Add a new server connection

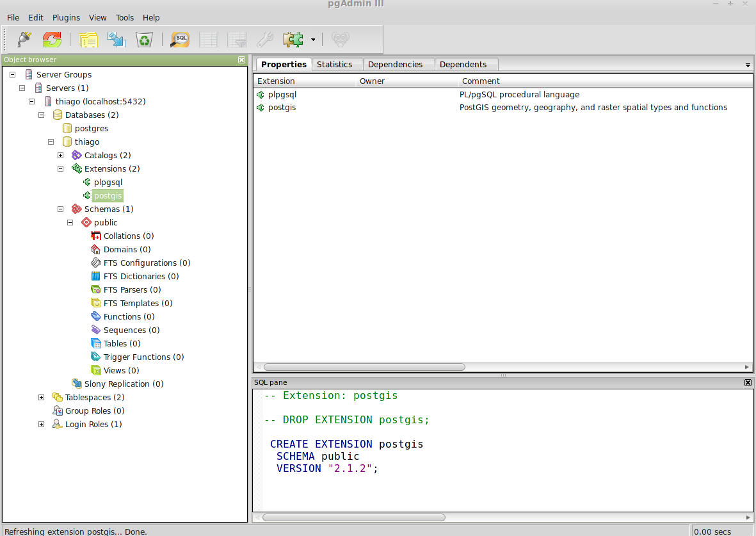(x=23, y=39)
